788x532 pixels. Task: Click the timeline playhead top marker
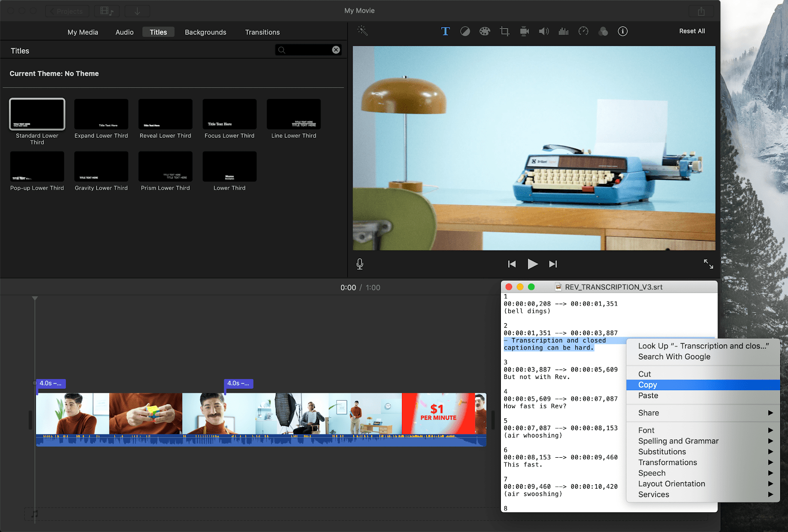[x=35, y=298]
